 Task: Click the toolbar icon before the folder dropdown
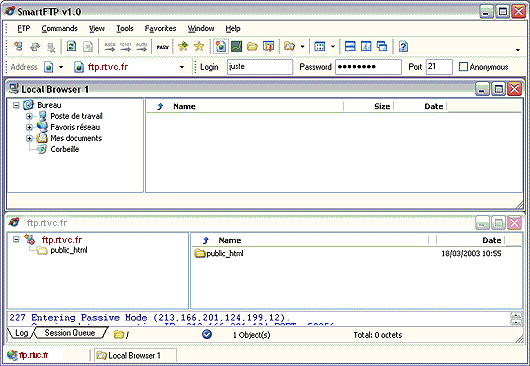click(269, 46)
